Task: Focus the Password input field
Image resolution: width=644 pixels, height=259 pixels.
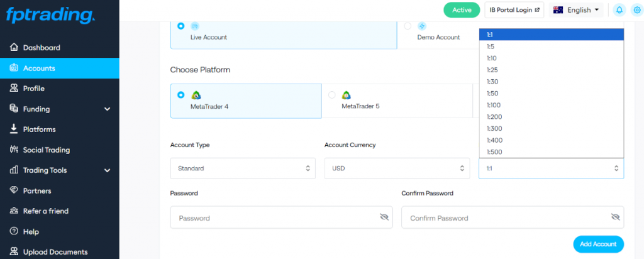Action: tap(281, 217)
